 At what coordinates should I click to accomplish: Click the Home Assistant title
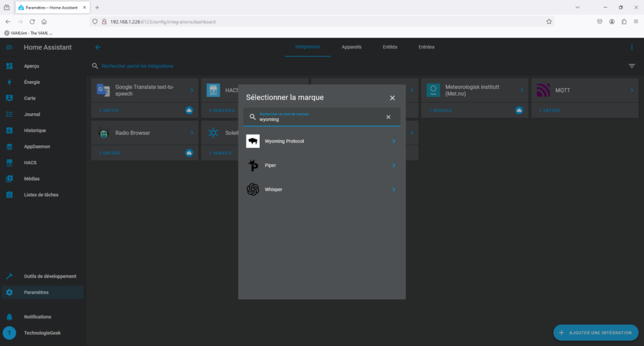(x=48, y=47)
